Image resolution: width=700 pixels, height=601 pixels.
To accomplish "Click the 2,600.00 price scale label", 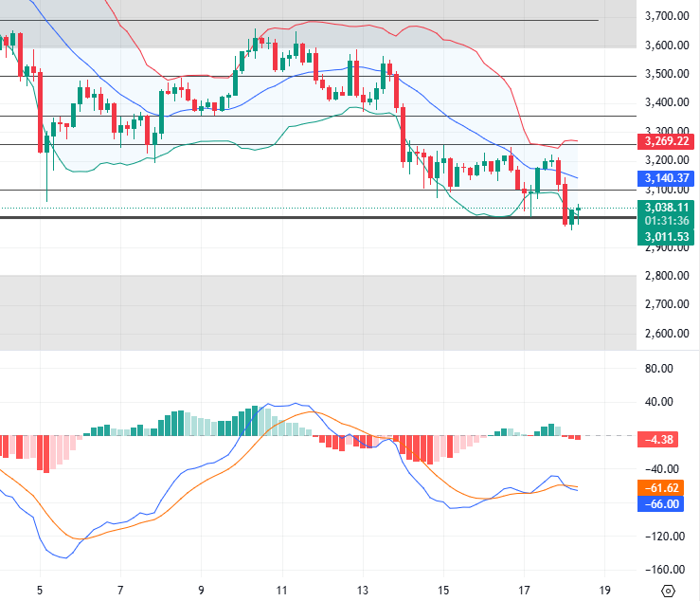I will [665, 334].
